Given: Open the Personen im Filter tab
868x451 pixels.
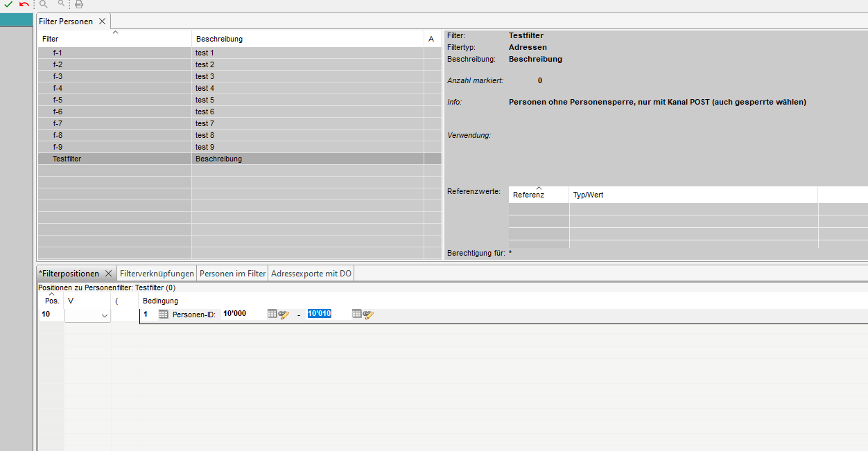Looking at the screenshot, I should [x=233, y=274].
